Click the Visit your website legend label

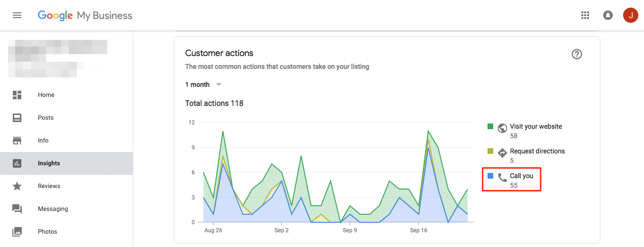pos(536,127)
